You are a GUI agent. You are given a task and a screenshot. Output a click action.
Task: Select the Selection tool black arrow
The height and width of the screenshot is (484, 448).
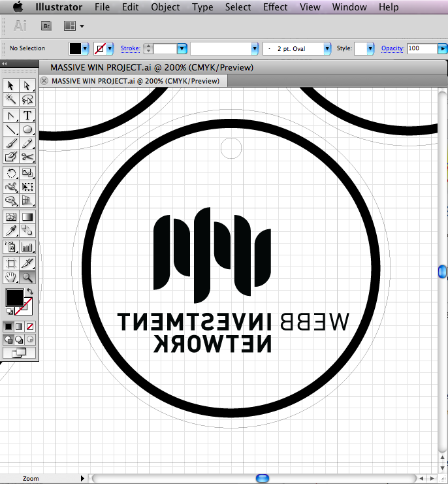11,86
